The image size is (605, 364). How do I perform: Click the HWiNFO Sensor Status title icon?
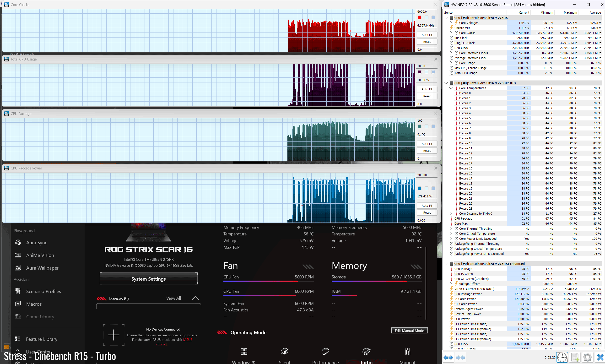[447, 4]
